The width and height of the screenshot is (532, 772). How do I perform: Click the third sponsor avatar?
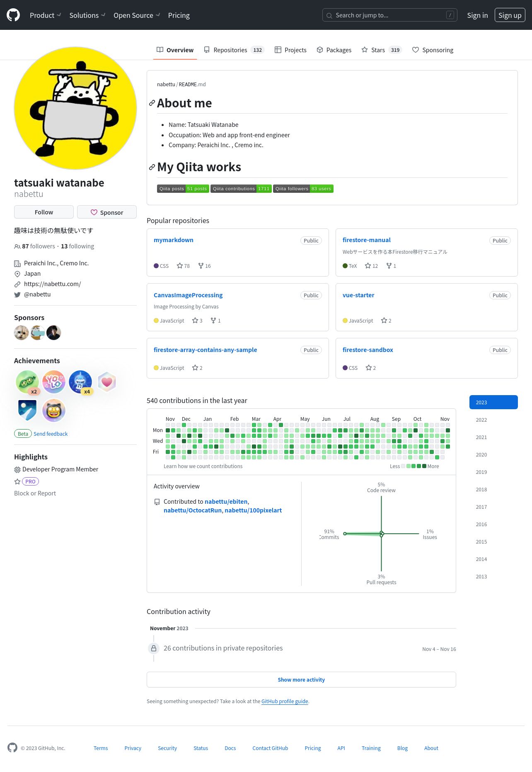[x=54, y=333]
